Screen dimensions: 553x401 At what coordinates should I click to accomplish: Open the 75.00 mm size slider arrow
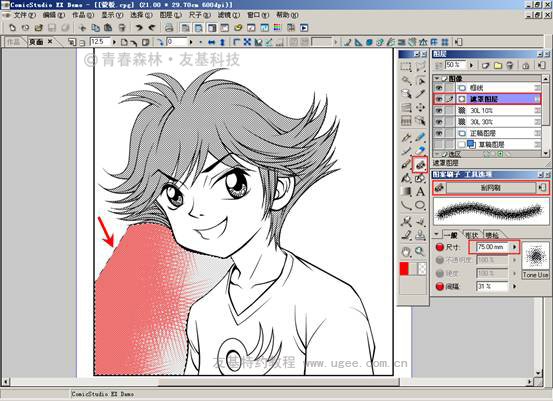coord(515,247)
